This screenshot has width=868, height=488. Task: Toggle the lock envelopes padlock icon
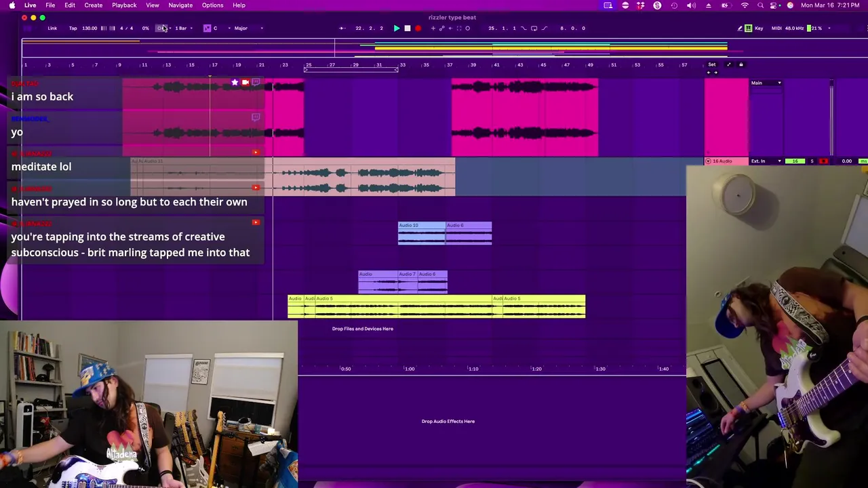[x=741, y=64]
